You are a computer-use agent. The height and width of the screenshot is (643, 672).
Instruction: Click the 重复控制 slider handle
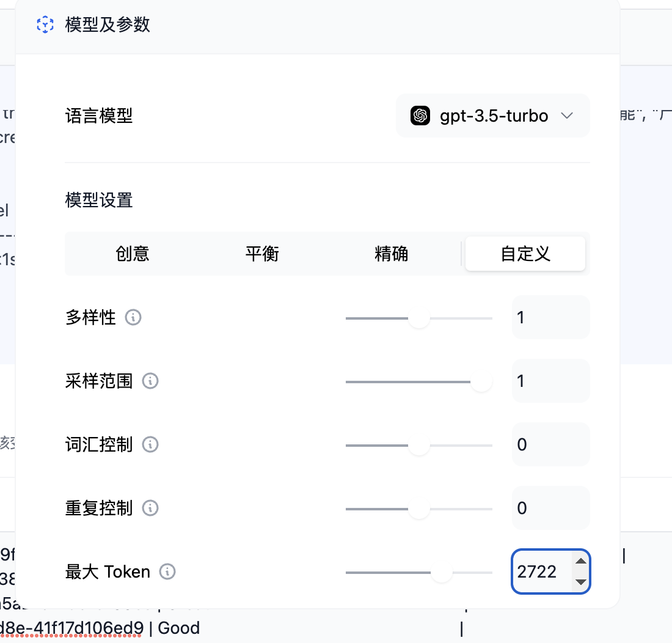pyautogui.click(x=419, y=508)
